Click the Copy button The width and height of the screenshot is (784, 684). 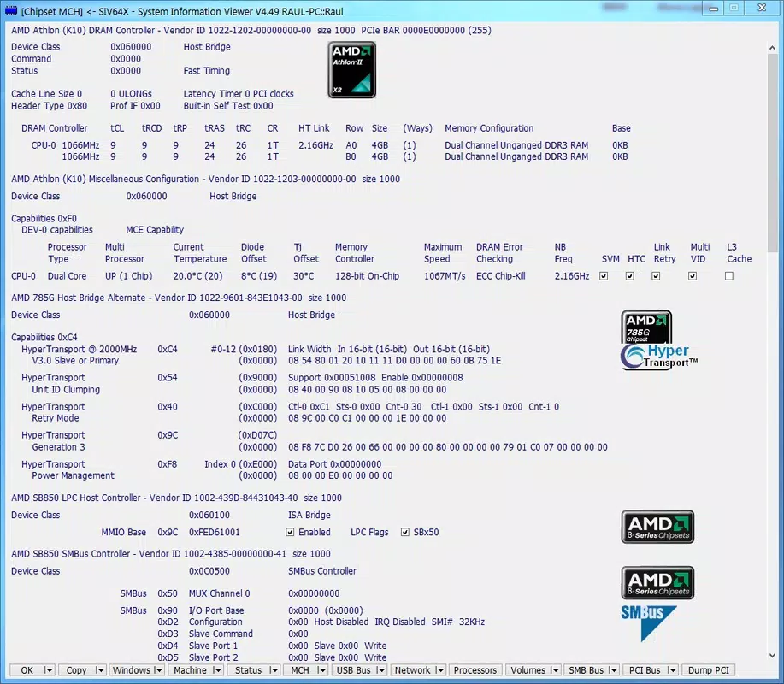pos(76,670)
